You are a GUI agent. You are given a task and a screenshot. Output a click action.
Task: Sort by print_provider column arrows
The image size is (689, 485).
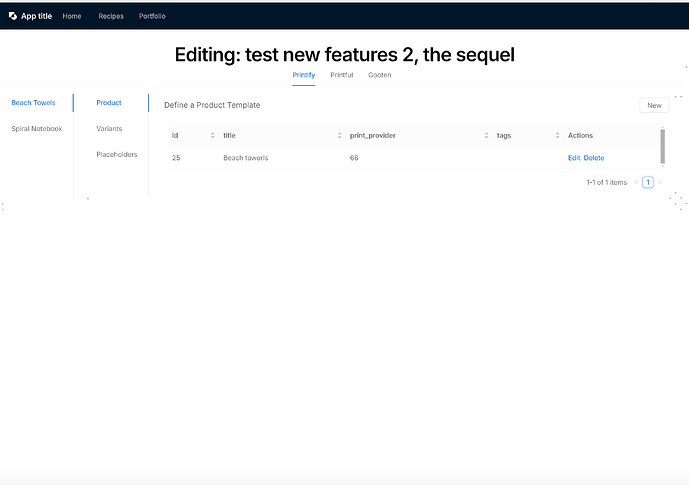point(486,135)
